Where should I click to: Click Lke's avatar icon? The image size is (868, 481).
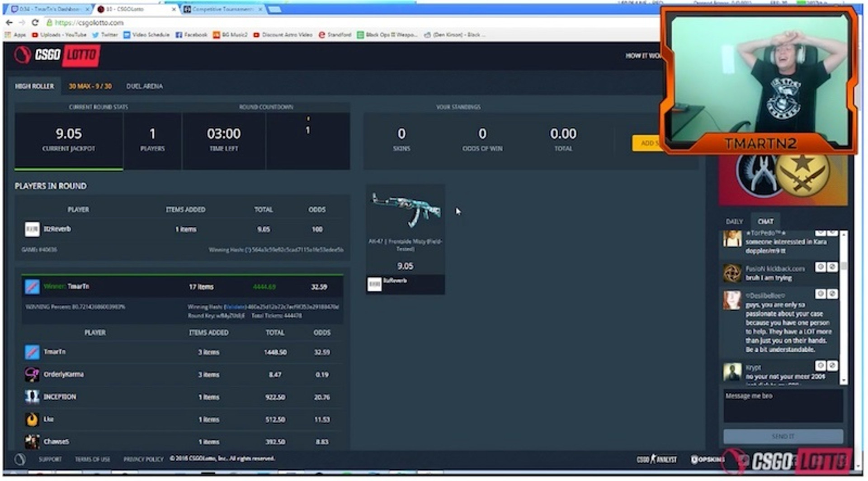(x=32, y=419)
